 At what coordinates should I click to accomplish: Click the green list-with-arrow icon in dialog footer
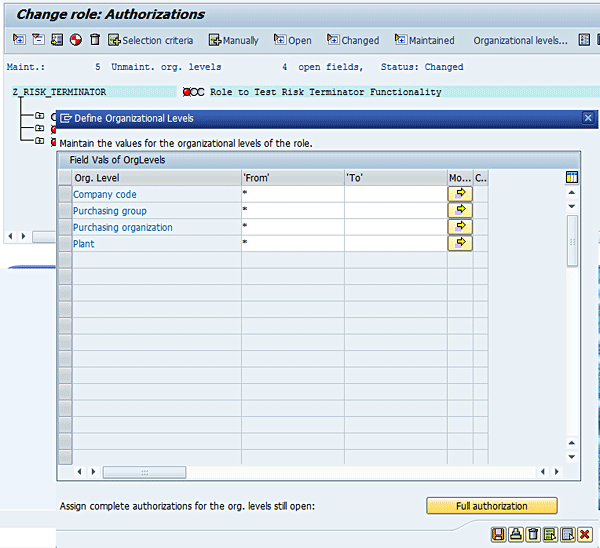pyautogui.click(x=550, y=534)
